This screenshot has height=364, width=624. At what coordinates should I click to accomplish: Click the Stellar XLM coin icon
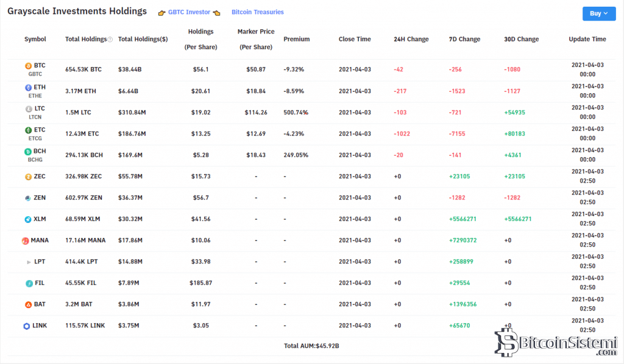[27, 219]
